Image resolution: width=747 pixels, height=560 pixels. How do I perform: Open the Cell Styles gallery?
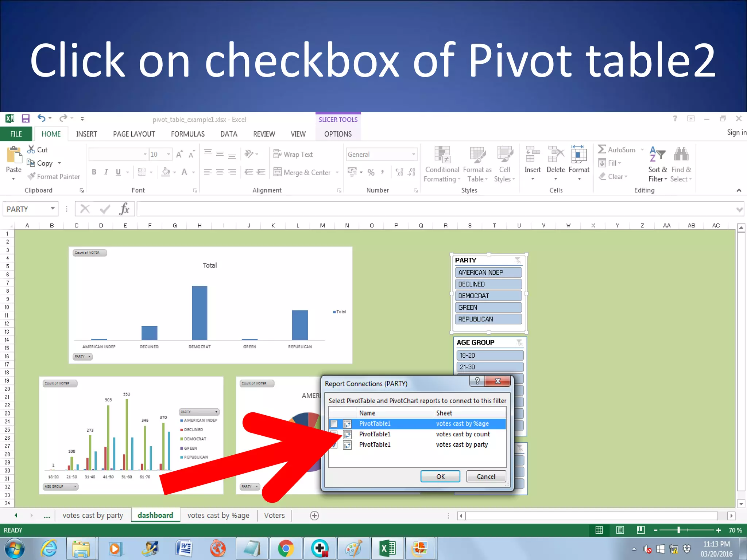[504, 164]
